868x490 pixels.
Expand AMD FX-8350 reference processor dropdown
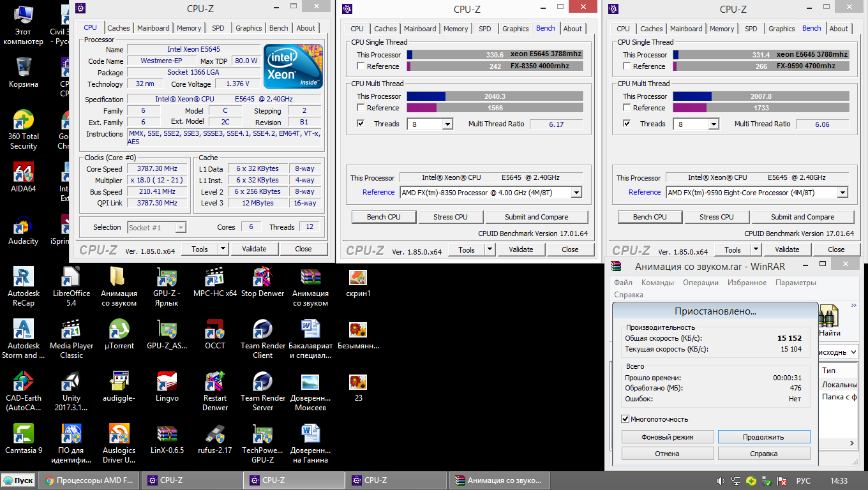pyautogui.click(x=576, y=193)
